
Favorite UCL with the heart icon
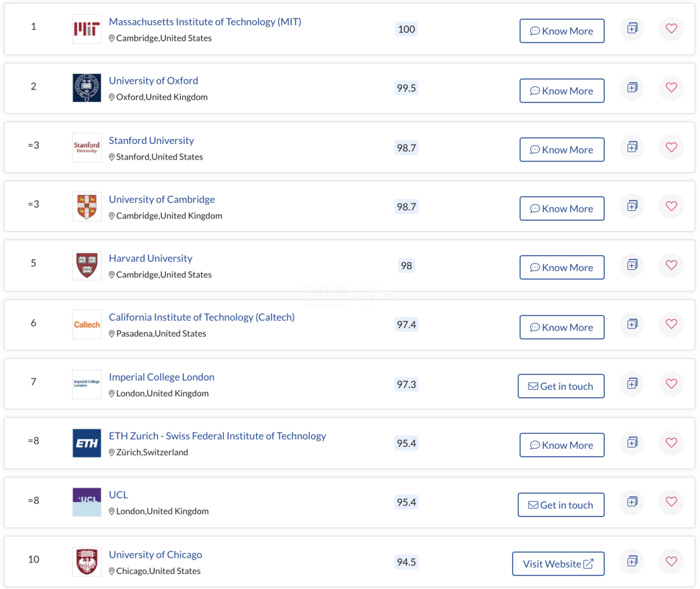pyautogui.click(x=671, y=501)
